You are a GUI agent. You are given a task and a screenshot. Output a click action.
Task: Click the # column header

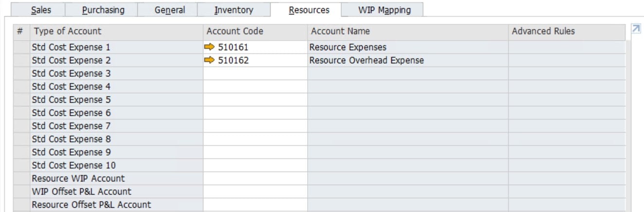tap(21, 32)
